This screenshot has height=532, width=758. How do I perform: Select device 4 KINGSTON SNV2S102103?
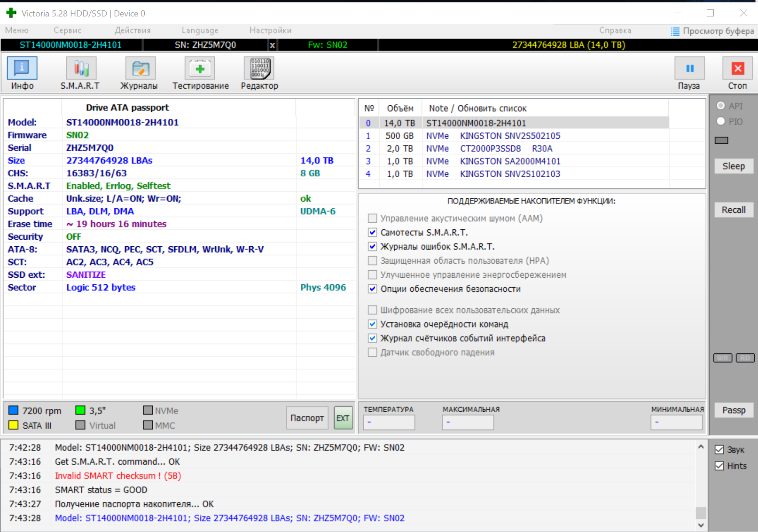(x=515, y=174)
